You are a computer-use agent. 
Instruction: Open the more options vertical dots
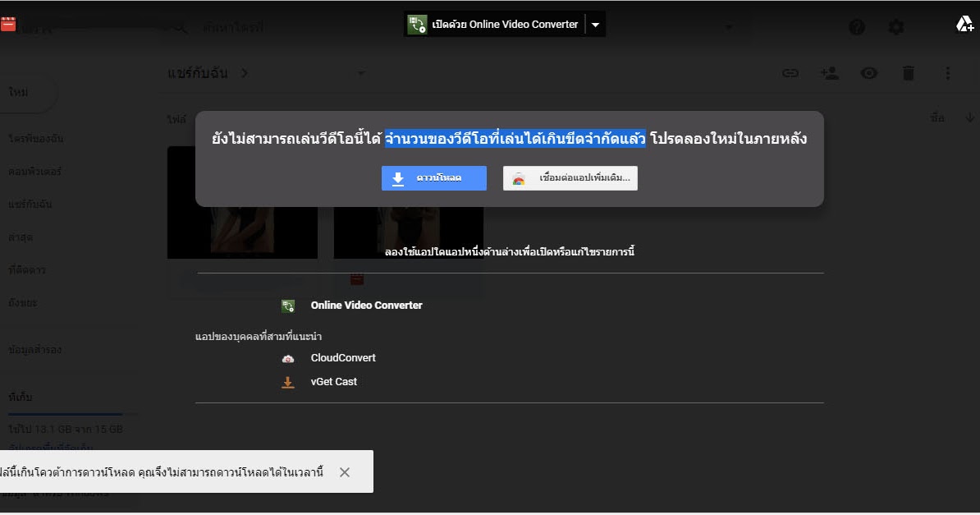coord(947,73)
